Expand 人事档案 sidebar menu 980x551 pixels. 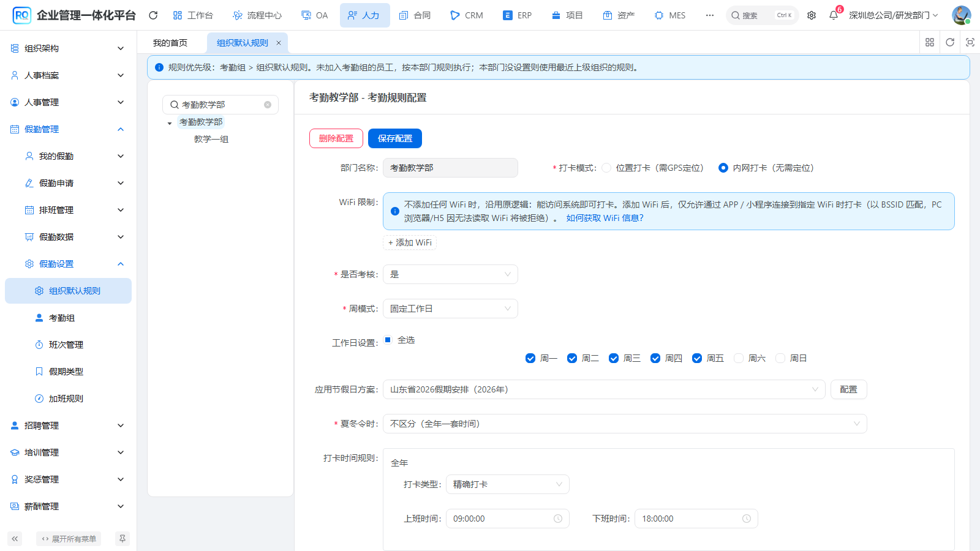click(68, 75)
